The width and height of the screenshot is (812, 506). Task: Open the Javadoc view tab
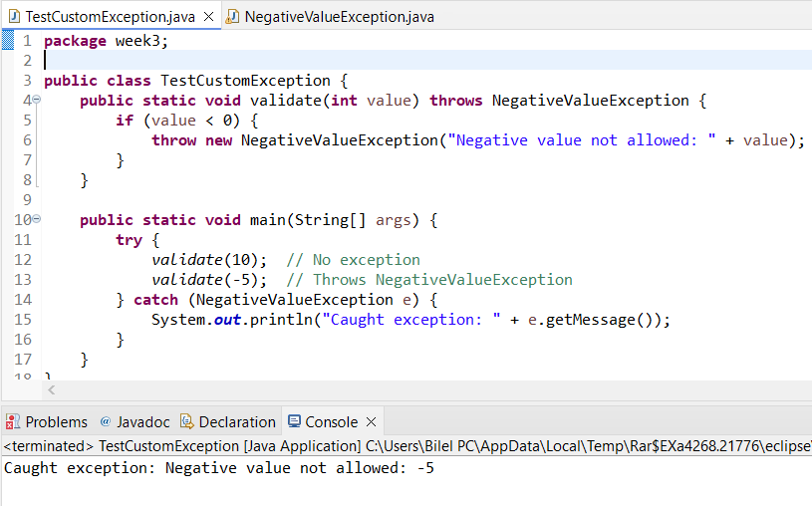(142, 422)
